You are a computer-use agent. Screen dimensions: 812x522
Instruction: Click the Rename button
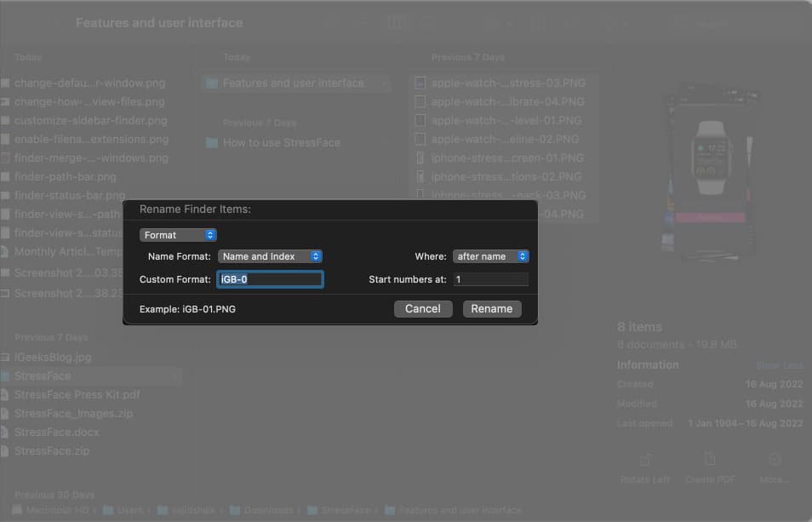tap(491, 308)
